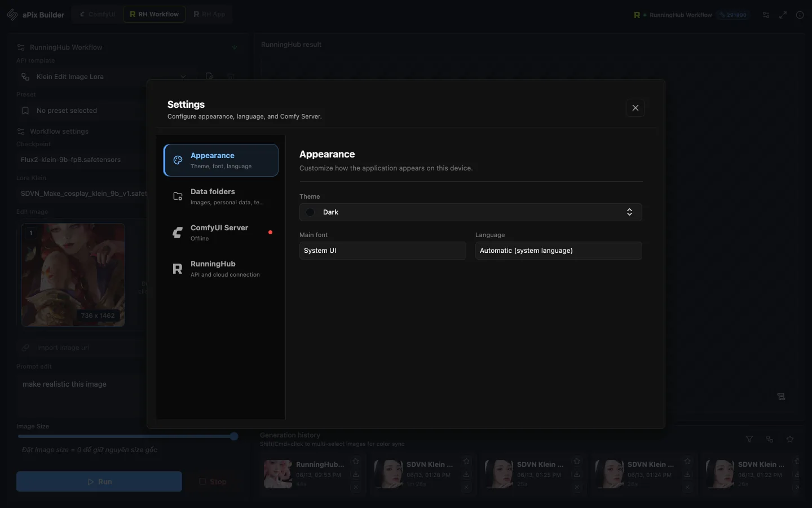This screenshot has height=508, width=812.
Task: Open the Appearance settings section
Action: [221, 160]
